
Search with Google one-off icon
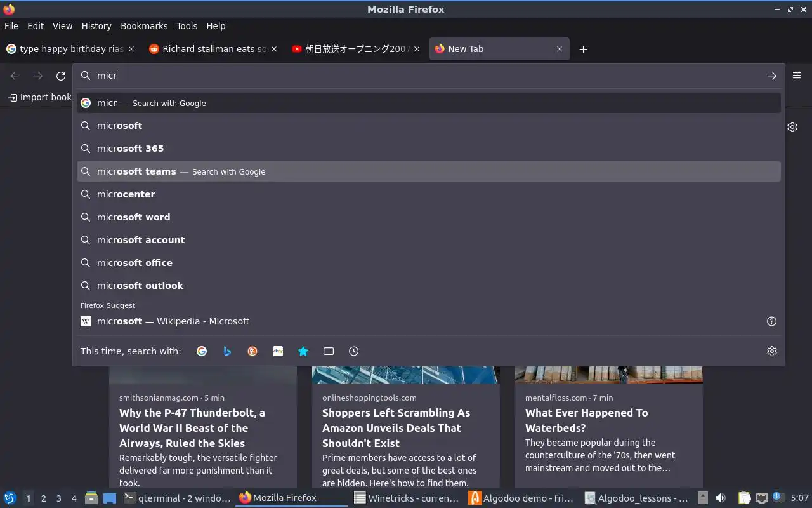point(202,351)
